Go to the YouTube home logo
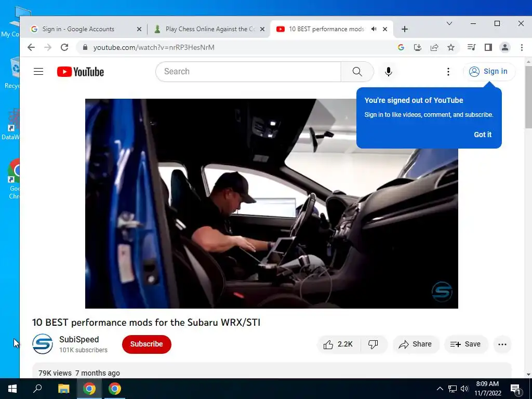This screenshot has height=399, width=532. point(81,72)
